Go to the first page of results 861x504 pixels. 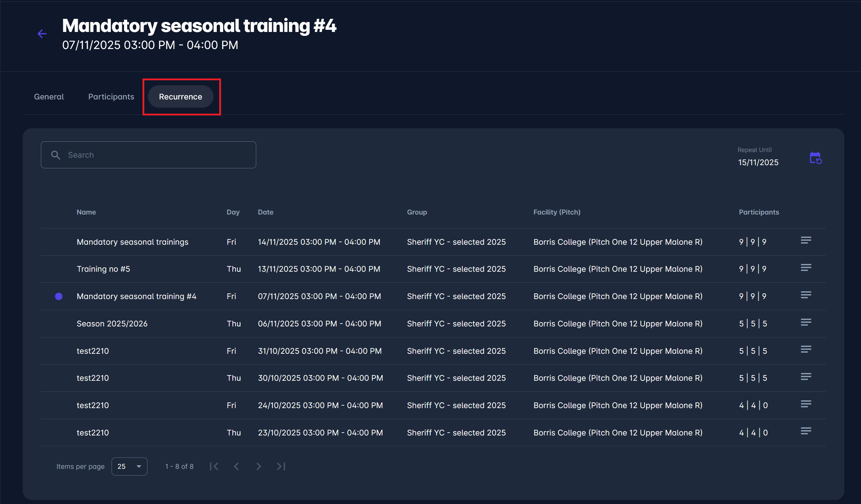point(214,466)
